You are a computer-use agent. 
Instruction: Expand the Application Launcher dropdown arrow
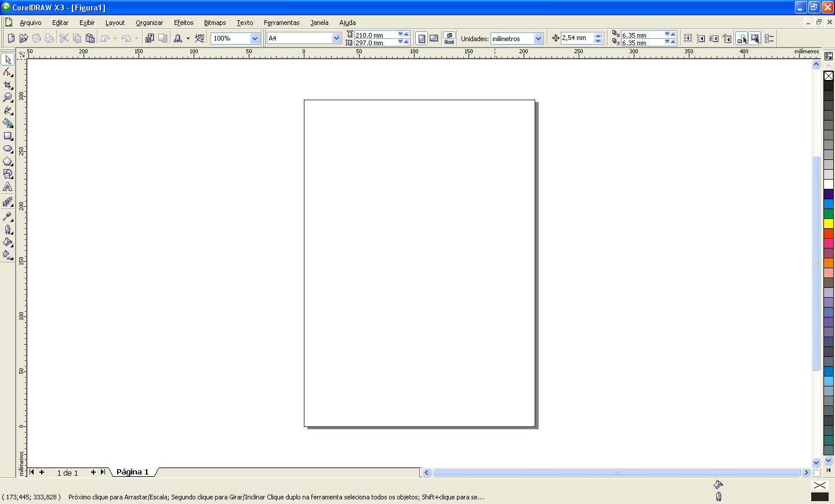pos(188,38)
